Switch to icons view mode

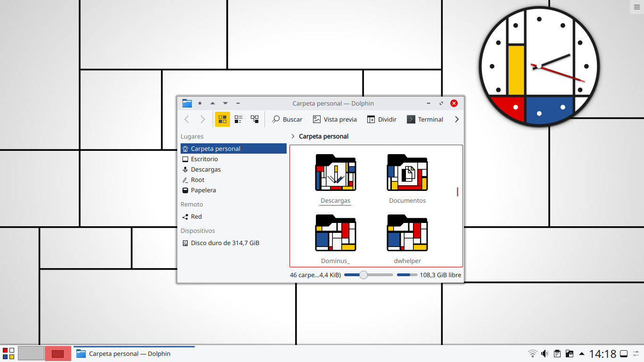pos(223,119)
